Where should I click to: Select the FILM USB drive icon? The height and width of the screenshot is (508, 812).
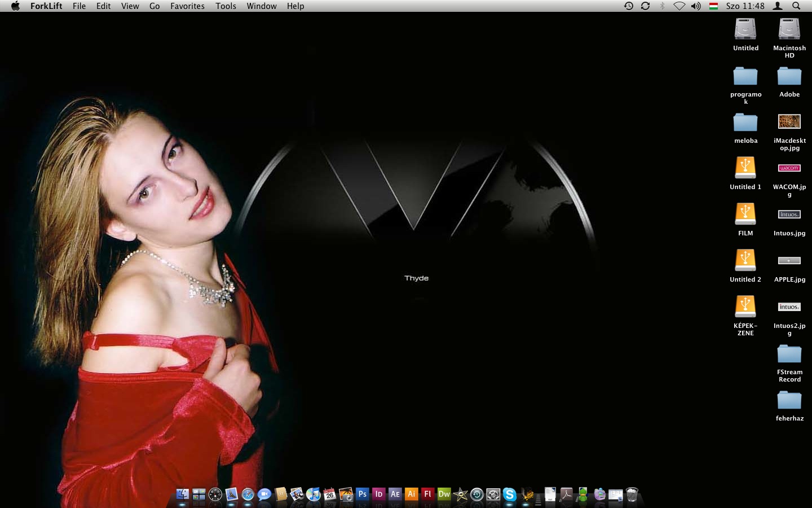[745, 214]
